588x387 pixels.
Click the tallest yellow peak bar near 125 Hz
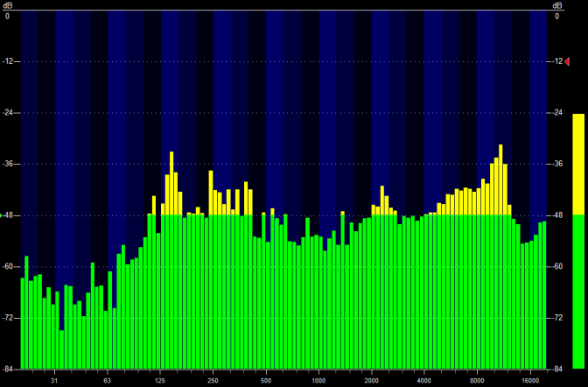tap(171, 183)
